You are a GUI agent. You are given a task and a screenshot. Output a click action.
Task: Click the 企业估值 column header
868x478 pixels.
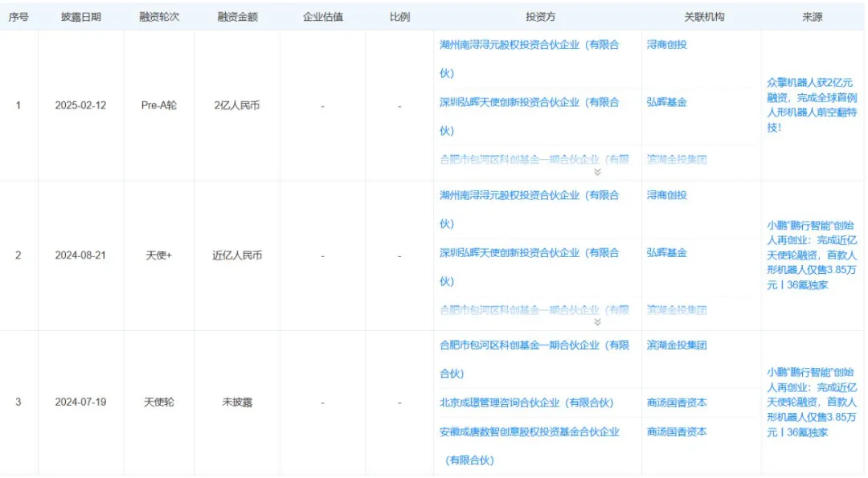[323, 17]
